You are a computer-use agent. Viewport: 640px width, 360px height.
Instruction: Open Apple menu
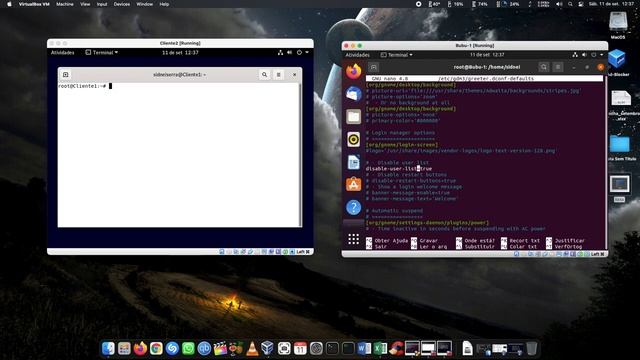pos(9,4)
